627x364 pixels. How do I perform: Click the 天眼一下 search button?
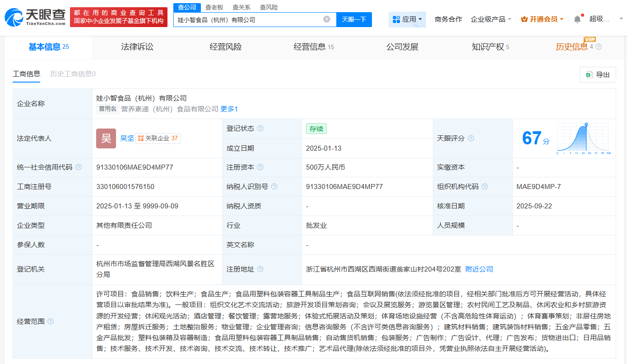(354, 19)
